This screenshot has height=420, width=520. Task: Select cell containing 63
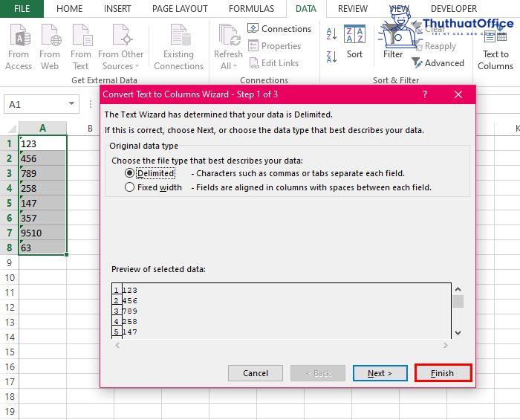[42, 248]
